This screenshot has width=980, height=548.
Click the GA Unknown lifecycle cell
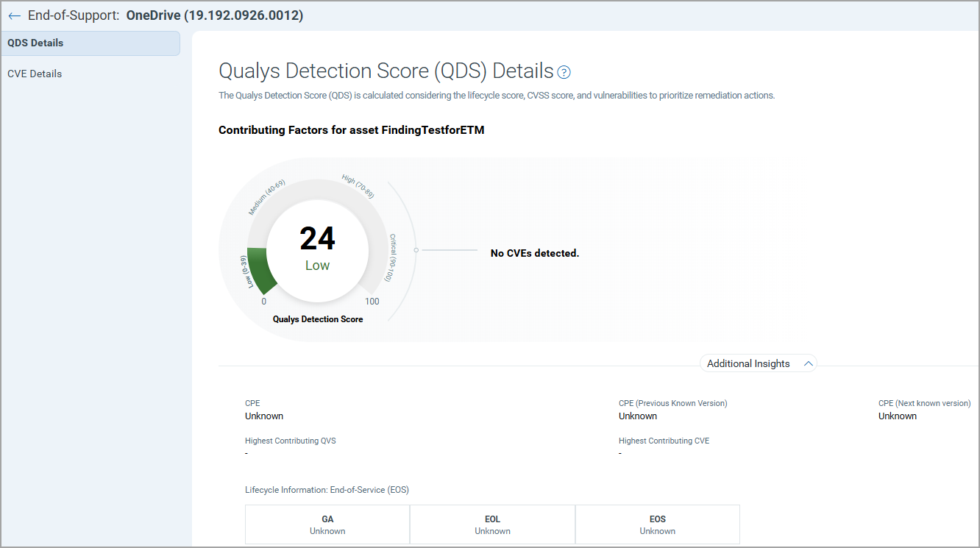click(327, 524)
